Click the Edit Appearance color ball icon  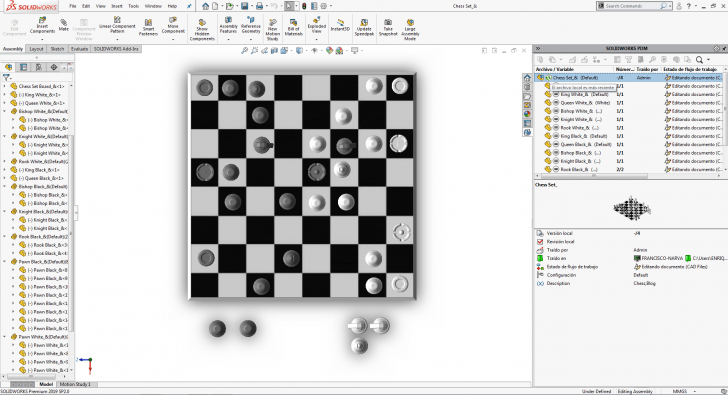(329, 50)
